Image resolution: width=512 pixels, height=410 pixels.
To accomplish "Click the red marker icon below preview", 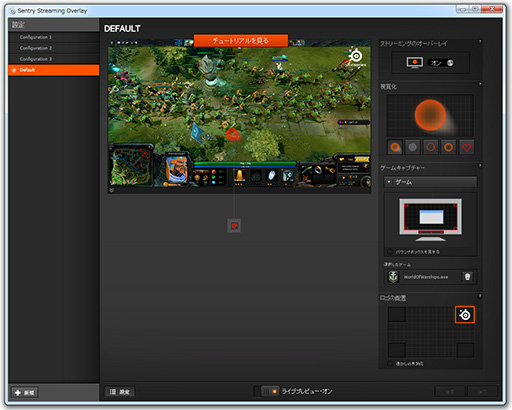I will pyautogui.click(x=234, y=226).
